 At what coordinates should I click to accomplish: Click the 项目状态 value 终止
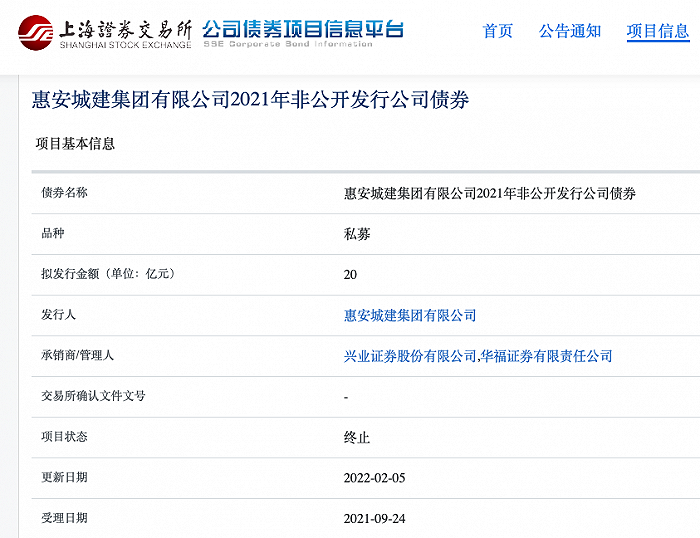(x=357, y=438)
